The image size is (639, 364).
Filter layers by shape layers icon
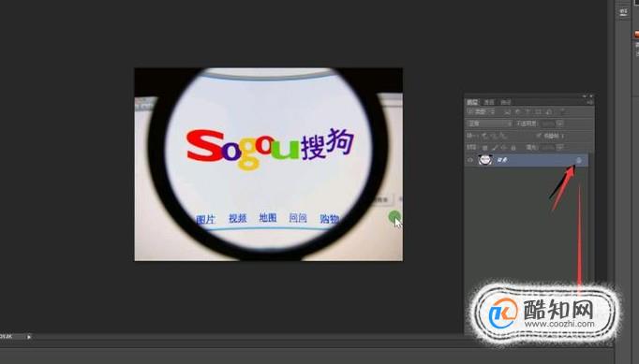pyautogui.click(x=539, y=111)
